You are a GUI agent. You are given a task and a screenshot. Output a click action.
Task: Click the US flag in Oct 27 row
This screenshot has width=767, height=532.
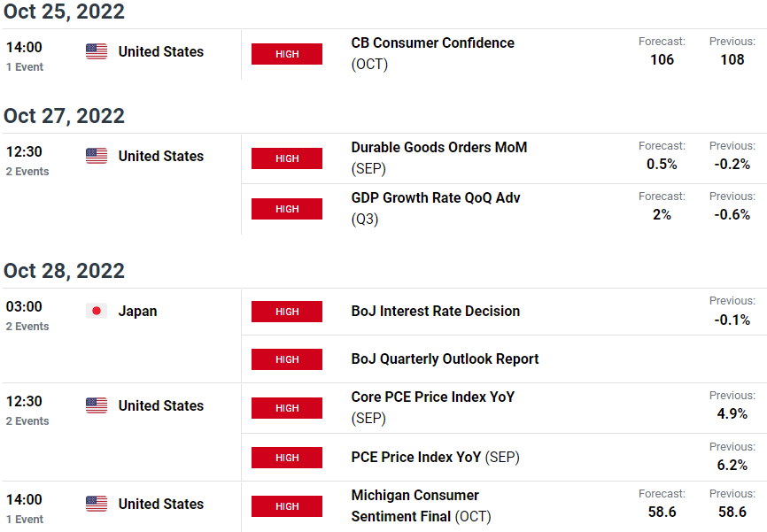click(97, 156)
